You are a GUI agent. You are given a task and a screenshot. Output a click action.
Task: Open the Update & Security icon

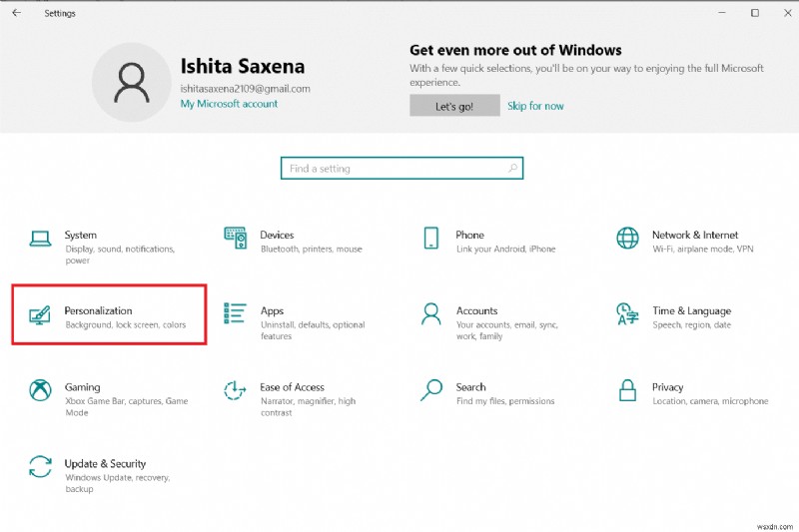pyautogui.click(x=40, y=466)
